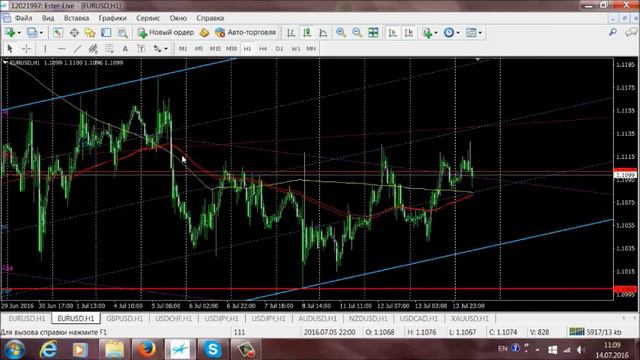This screenshot has height=360, width=640.
Task: Open the Вставка menu
Action: tap(77, 18)
